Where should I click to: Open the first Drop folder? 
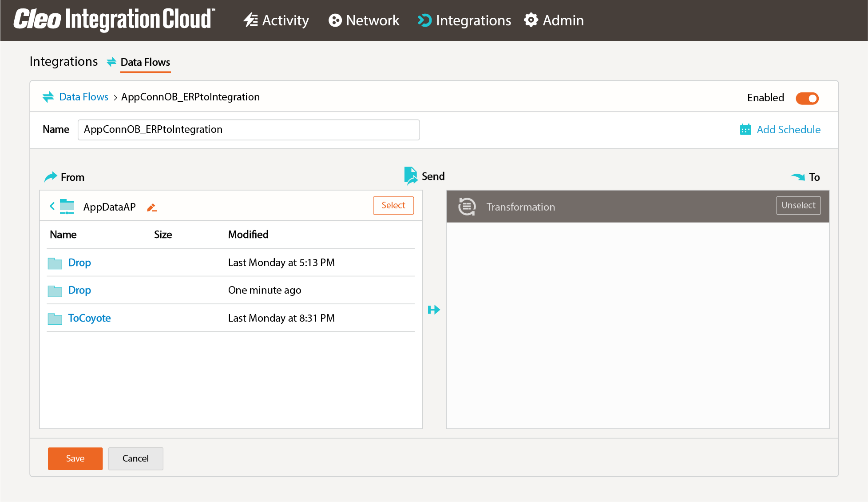79,263
